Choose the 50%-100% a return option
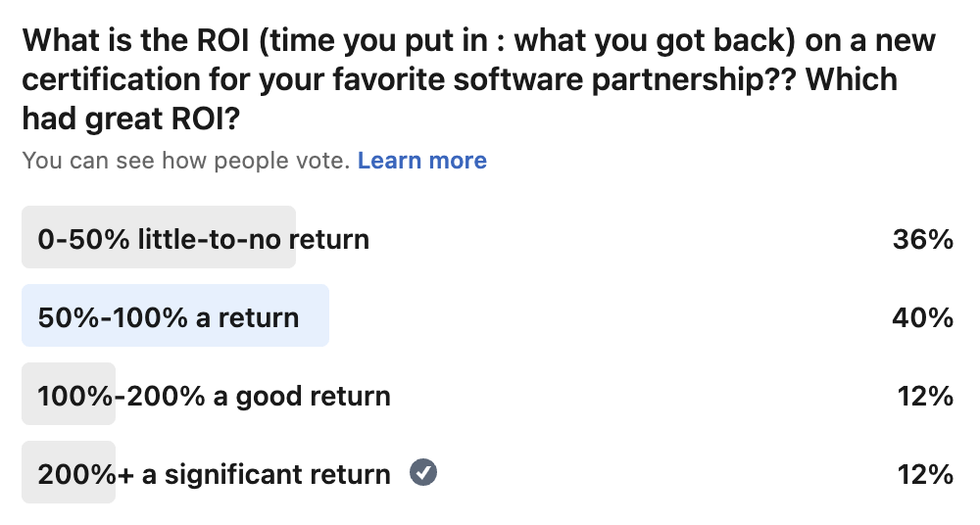 point(168,317)
